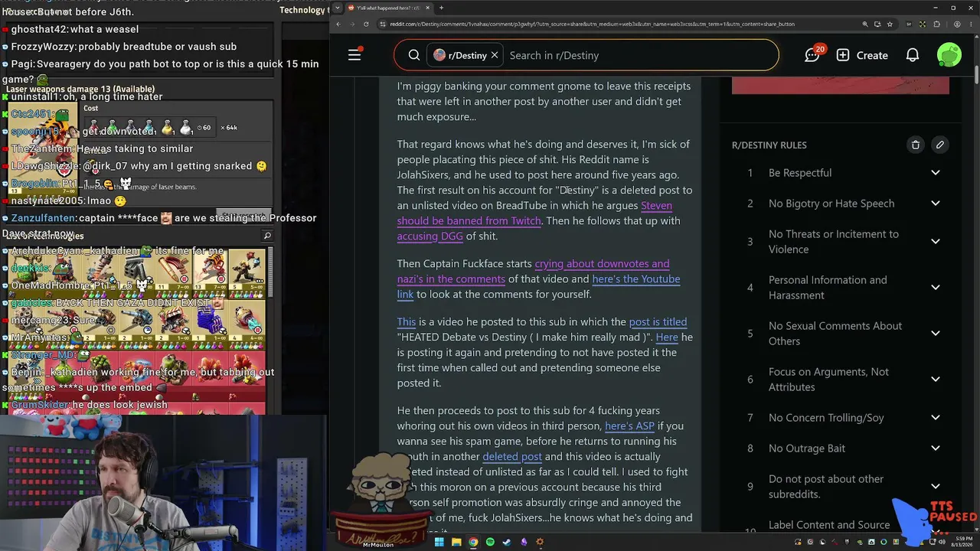Click the 'R/DESTINY RULES' heading

click(769, 145)
